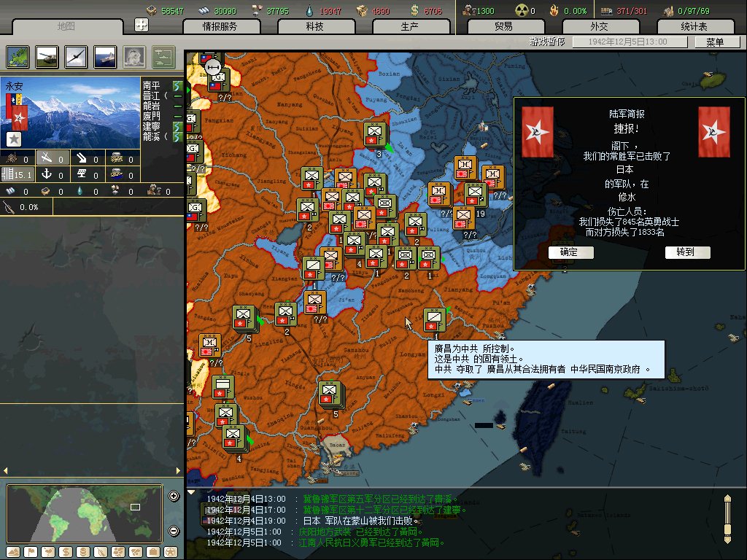Click the manpower soldier icon showing 1300

click(469, 10)
